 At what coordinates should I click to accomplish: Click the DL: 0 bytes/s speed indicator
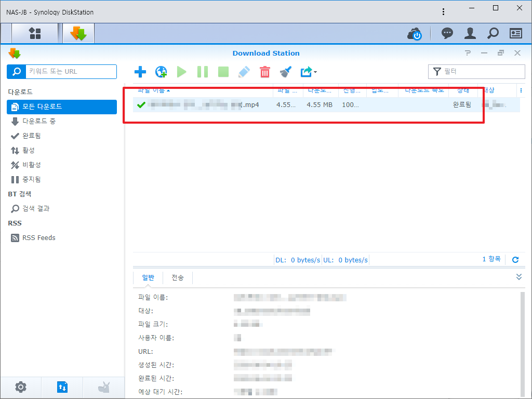tap(298, 260)
